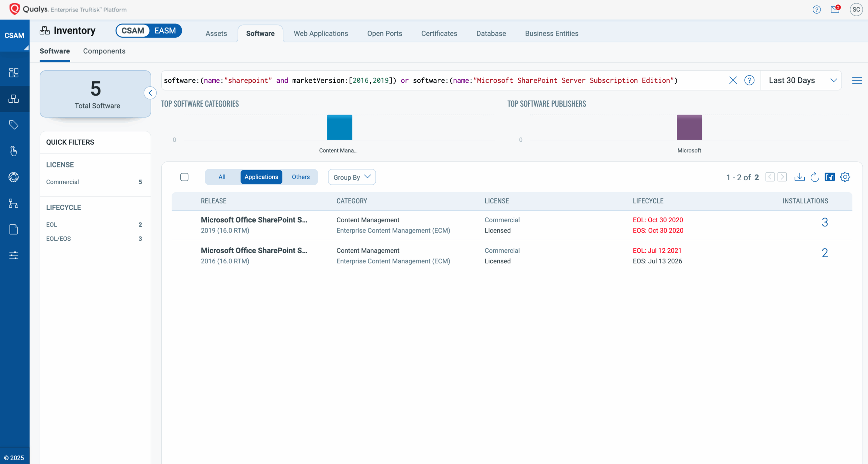Screen dimensions: 868x464
Task: Open the hamburger menu beside date range
Action: click(x=857, y=80)
